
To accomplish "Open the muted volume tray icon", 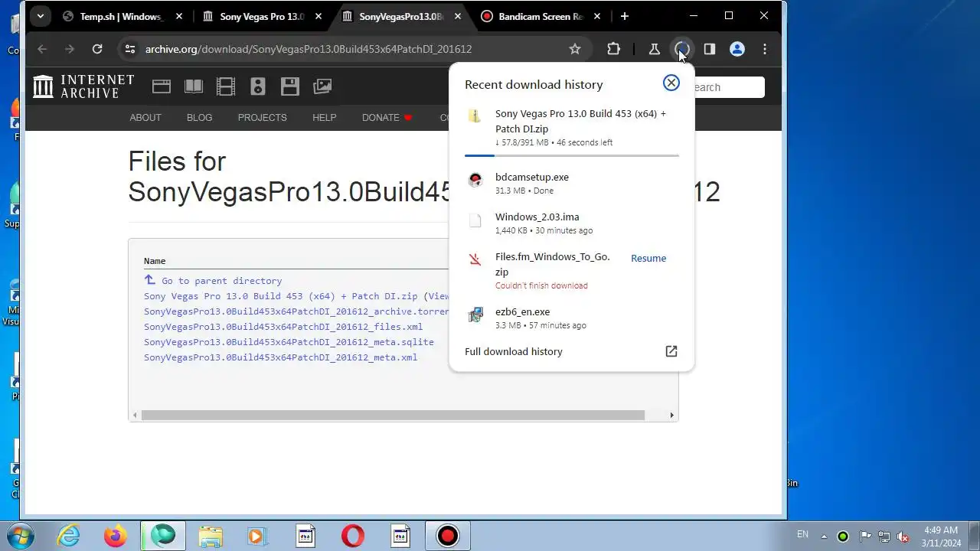I will pyautogui.click(x=903, y=536).
